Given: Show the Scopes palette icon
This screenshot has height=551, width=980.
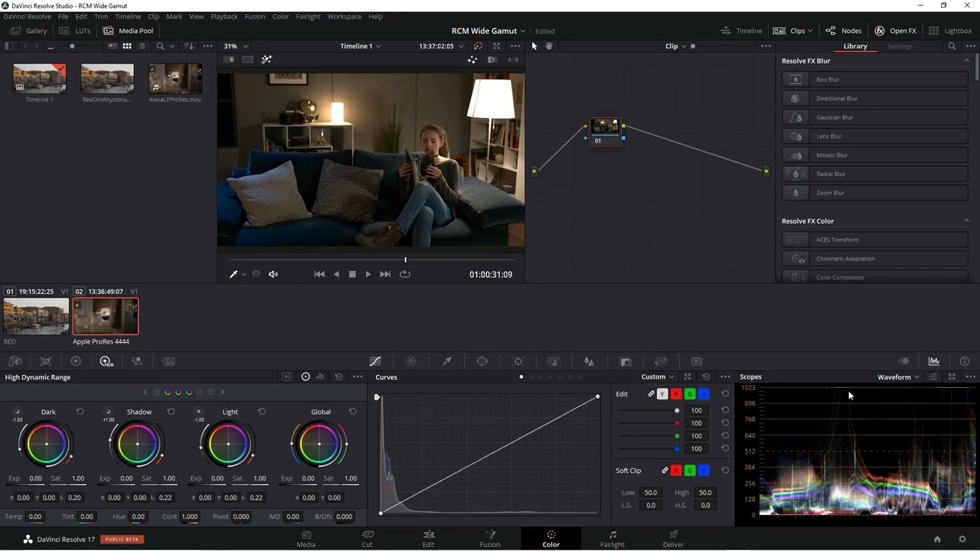Looking at the screenshot, I should coord(934,361).
